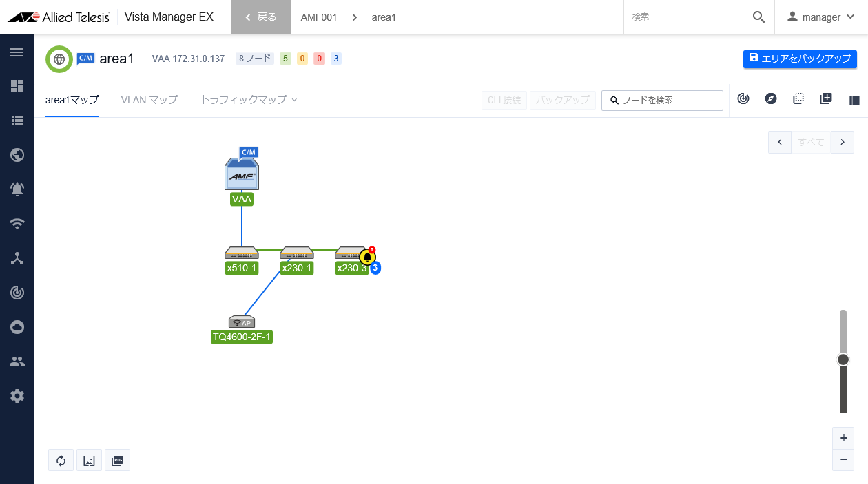This screenshot has width=868, height=484.
Task: Click the エリアをバックアップ button
Action: (800, 59)
